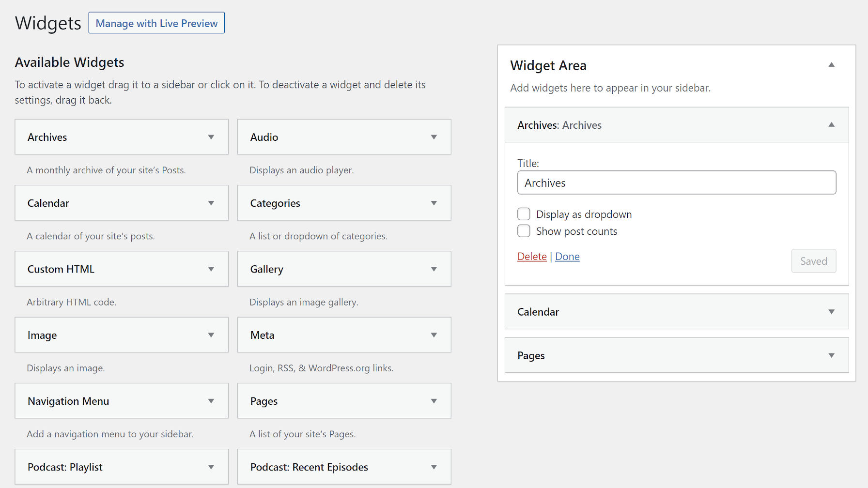This screenshot has width=868, height=488.
Task: Expand the Image widget options
Action: [211, 335]
